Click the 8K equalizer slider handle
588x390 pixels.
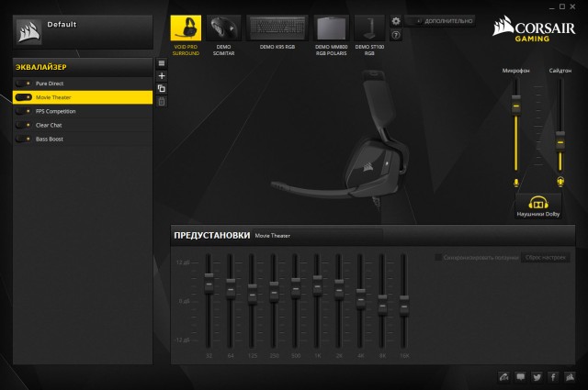(x=382, y=306)
